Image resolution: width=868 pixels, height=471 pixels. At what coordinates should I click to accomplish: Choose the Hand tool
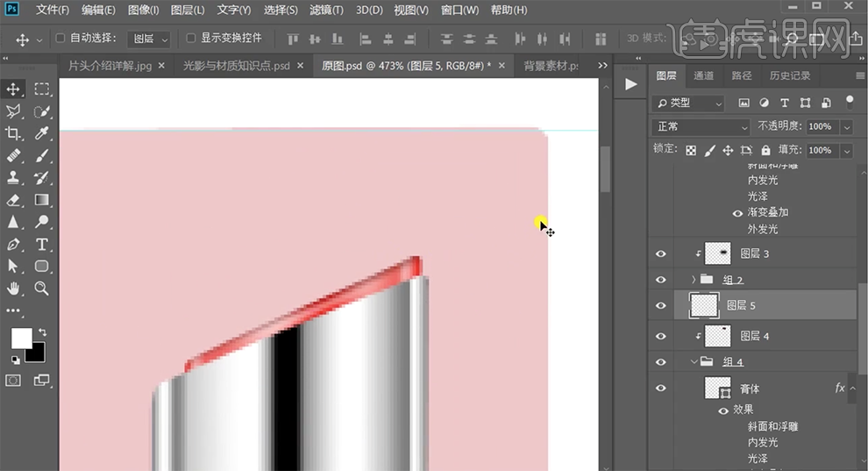(x=14, y=288)
